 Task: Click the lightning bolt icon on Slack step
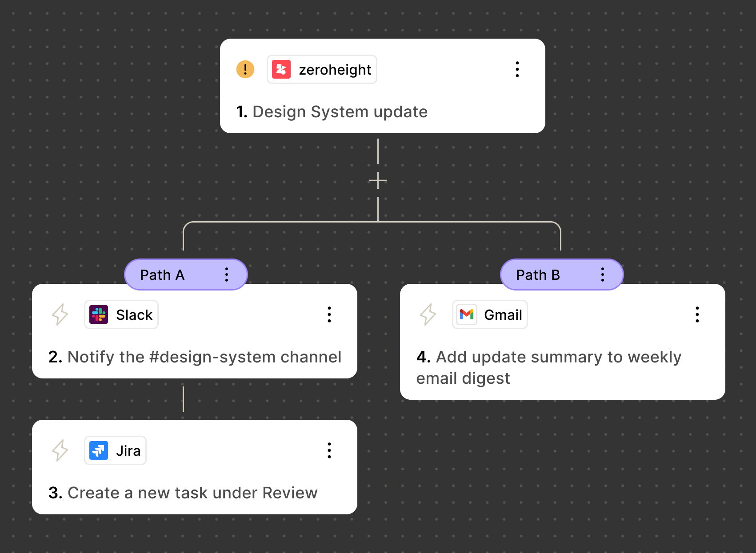point(60,314)
